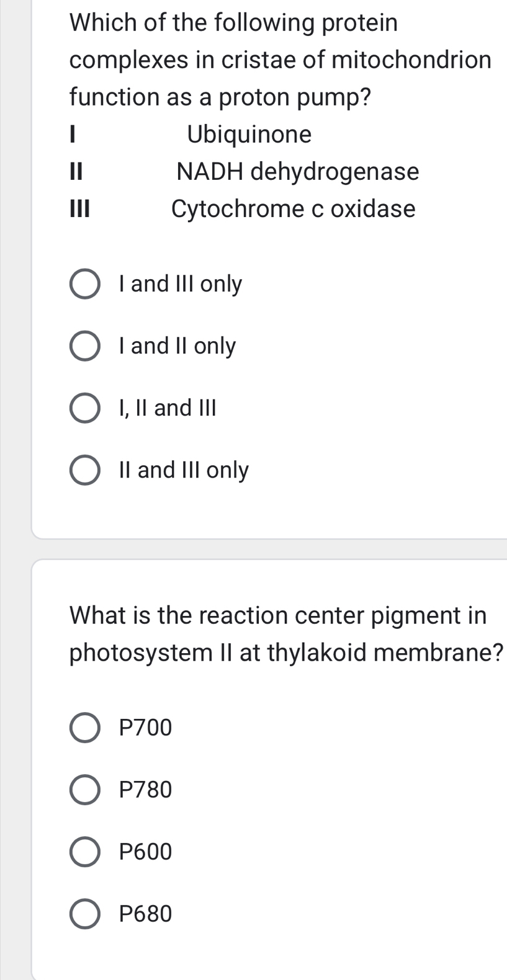Select the 'I and II only' radio button
Image resolution: width=507 pixels, height=980 pixels.
click(x=84, y=346)
